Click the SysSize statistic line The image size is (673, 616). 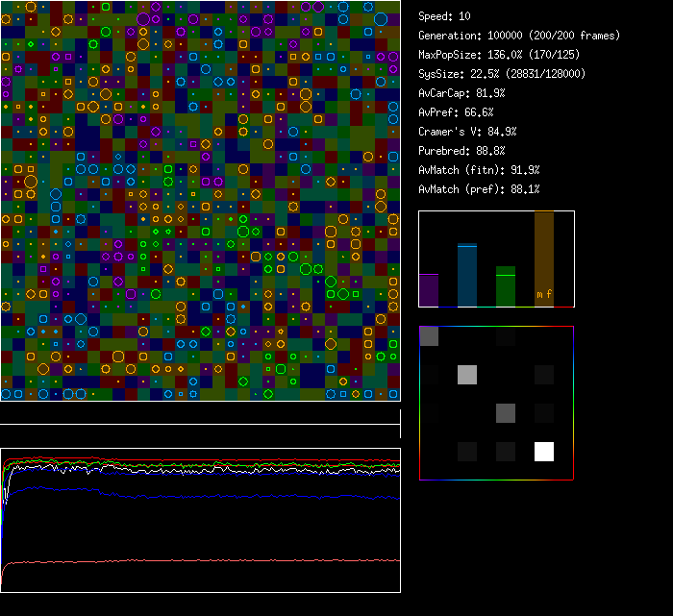click(500, 74)
